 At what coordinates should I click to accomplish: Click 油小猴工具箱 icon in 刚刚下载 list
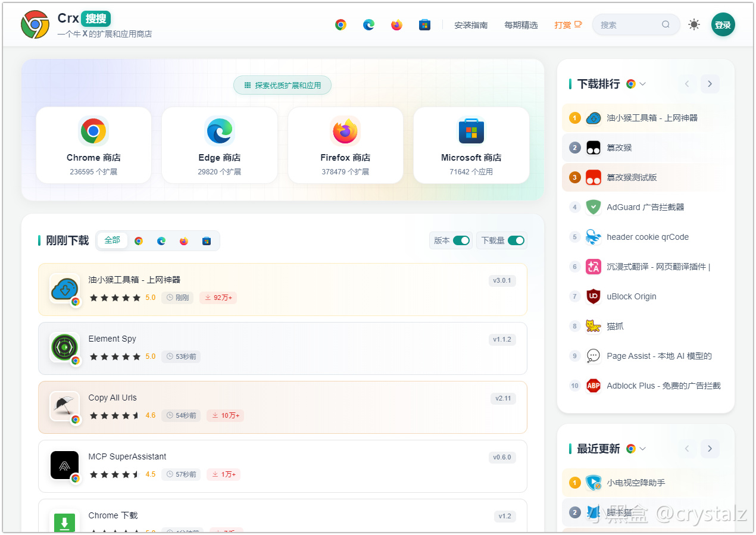pos(64,289)
